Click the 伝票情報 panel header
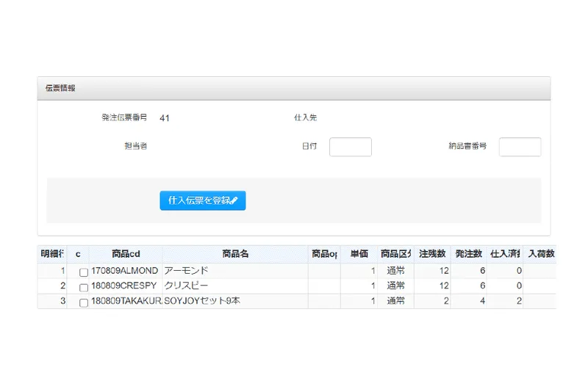 pos(294,88)
